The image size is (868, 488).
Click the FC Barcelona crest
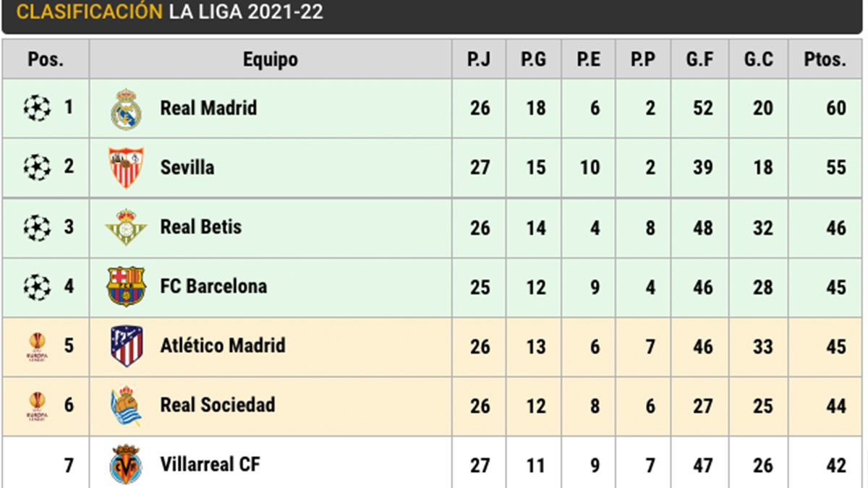[126, 287]
